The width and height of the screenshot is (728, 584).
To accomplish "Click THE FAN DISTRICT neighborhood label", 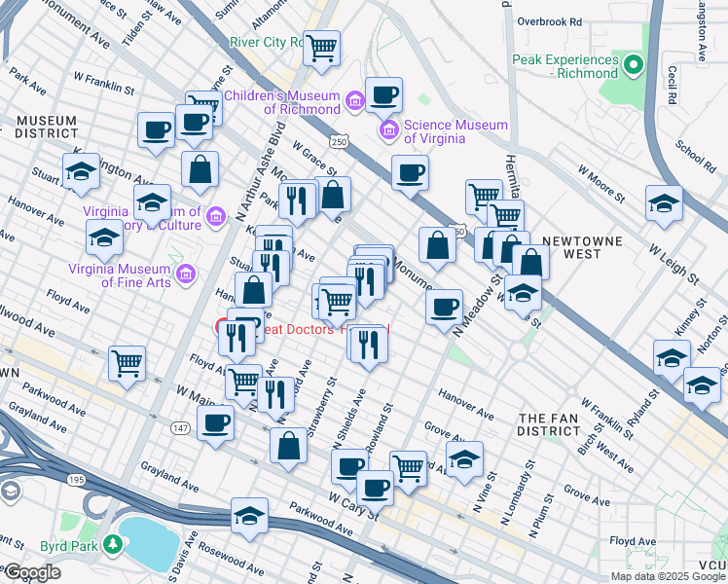I will tap(548, 424).
